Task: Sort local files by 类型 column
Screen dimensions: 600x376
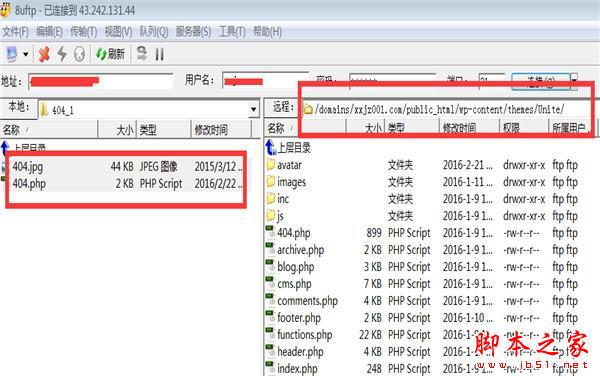Action: point(163,130)
